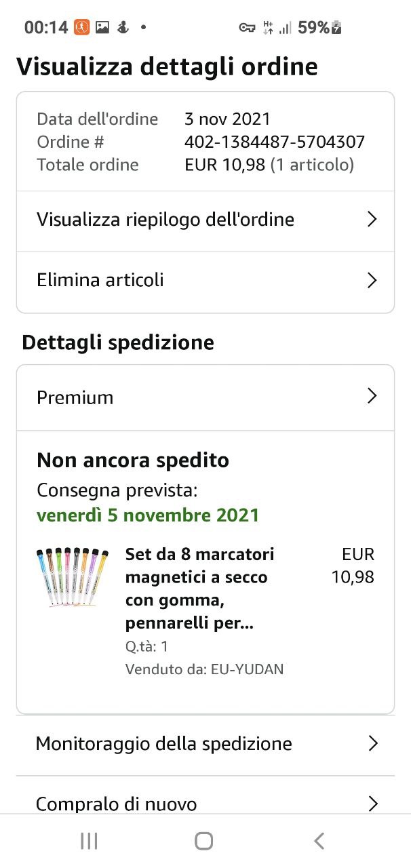Expand the Premium shipping chevron
411x868 pixels.
[x=371, y=397]
